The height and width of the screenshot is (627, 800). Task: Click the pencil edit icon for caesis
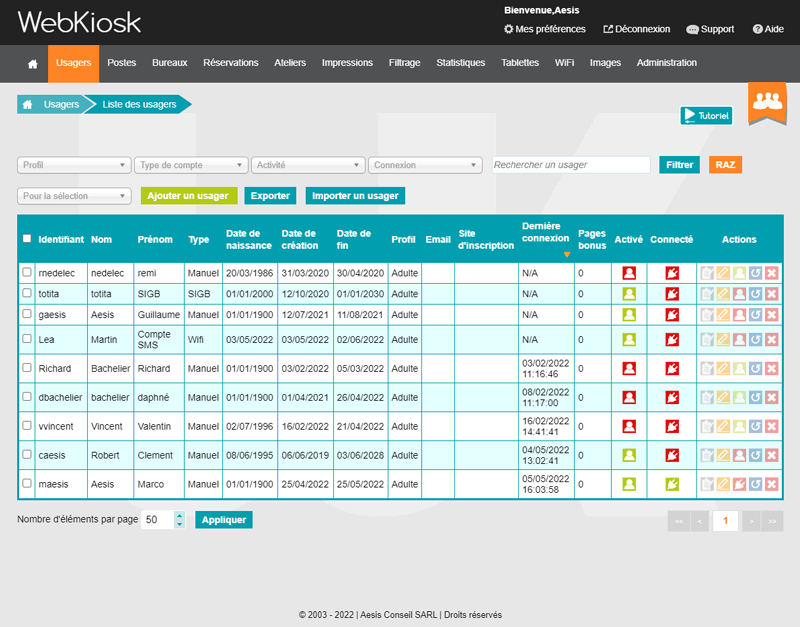point(723,455)
